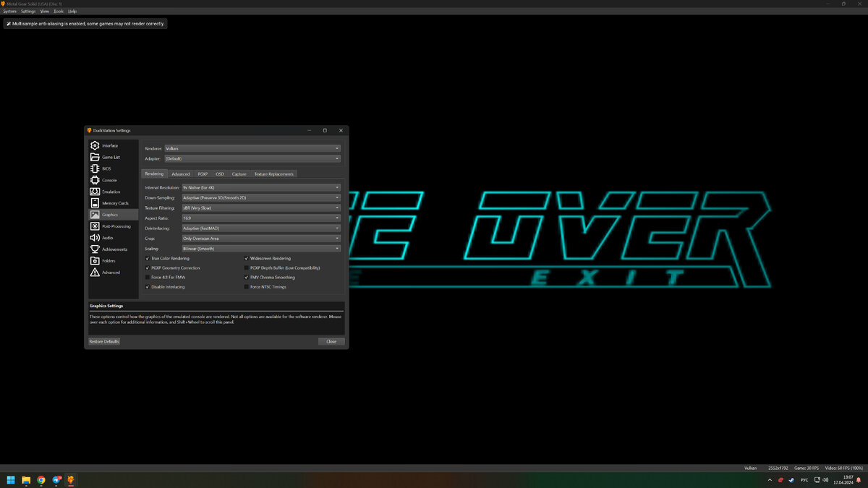Open the Down-Sampling dropdown
This screenshot has width=868, height=488.
click(x=260, y=197)
